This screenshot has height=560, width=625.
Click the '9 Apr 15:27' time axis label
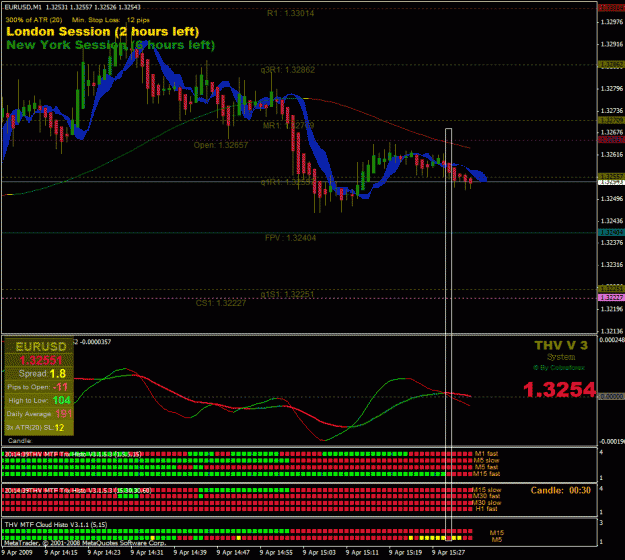pos(448,553)
